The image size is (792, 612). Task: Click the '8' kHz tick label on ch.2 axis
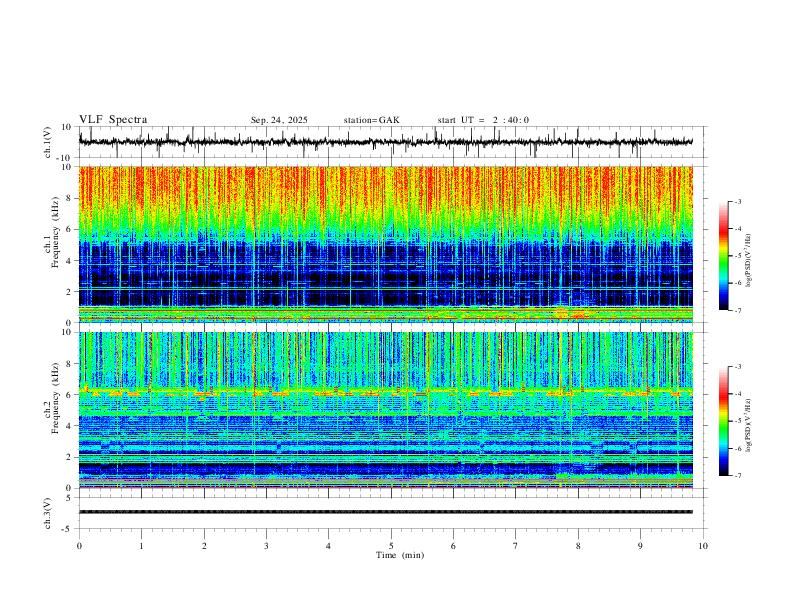pos(70,364)
